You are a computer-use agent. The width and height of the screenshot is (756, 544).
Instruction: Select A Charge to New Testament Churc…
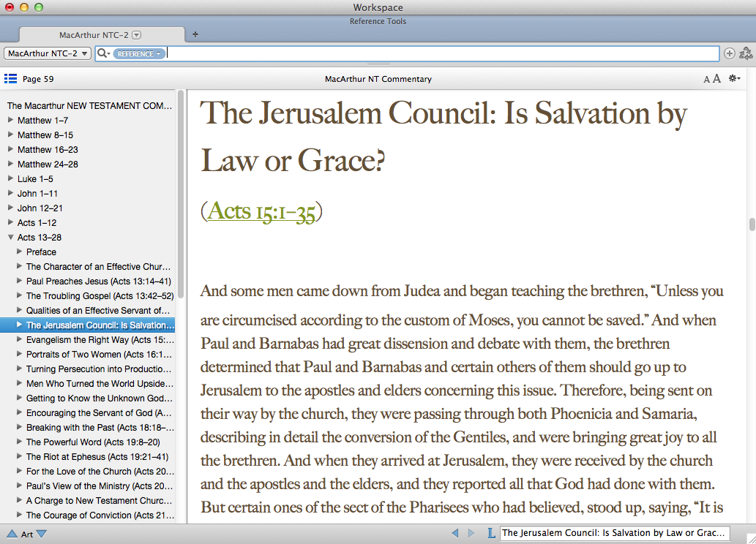coord(99,500)
